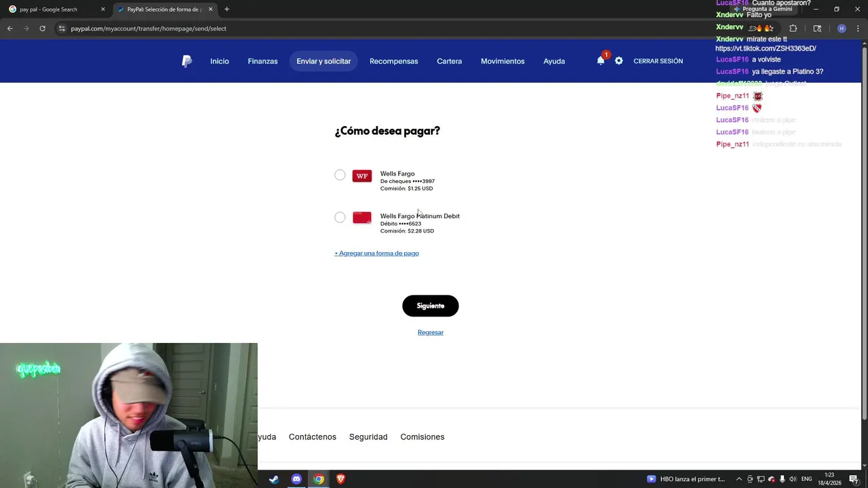Open the Finanzas menu item
Viewport: 868px width, 488px height.
click(262, 61)
